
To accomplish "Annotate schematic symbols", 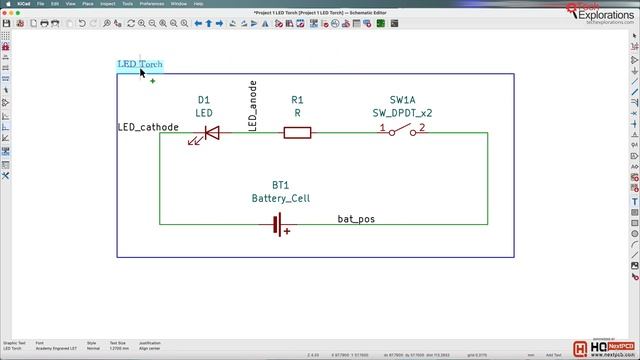I will (313, 24).
